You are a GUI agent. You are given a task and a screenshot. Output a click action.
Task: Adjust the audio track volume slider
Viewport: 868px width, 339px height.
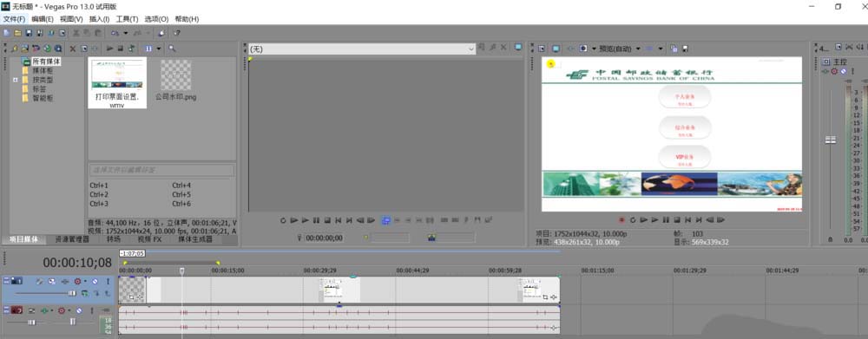click(x=31, y=323)
